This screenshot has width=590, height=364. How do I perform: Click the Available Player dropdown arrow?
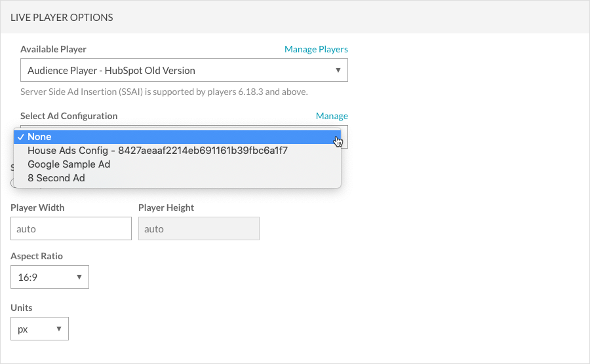338,70
